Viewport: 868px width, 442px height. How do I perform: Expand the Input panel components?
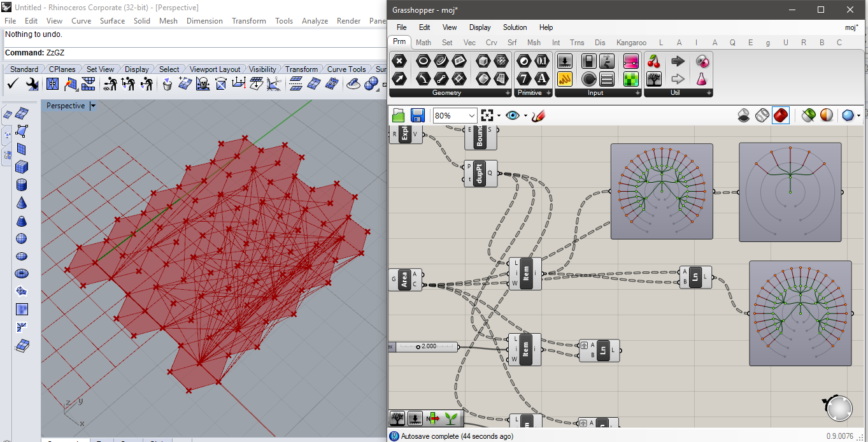point(638,93)
